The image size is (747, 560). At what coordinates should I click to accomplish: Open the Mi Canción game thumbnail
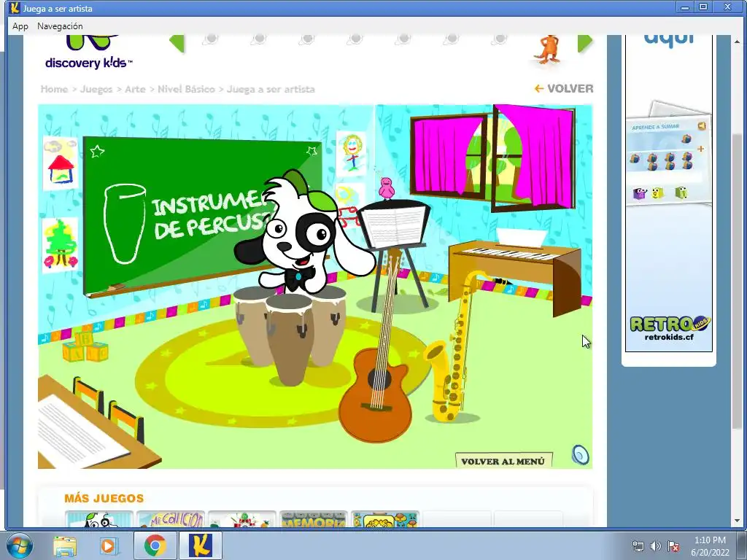tap(171, 519)
